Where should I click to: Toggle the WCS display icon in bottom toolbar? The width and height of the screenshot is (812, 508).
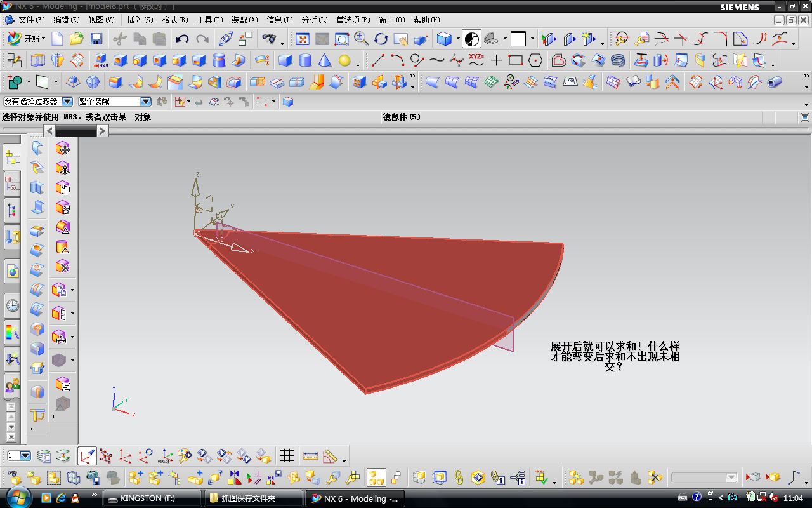[x=87, y=456]
